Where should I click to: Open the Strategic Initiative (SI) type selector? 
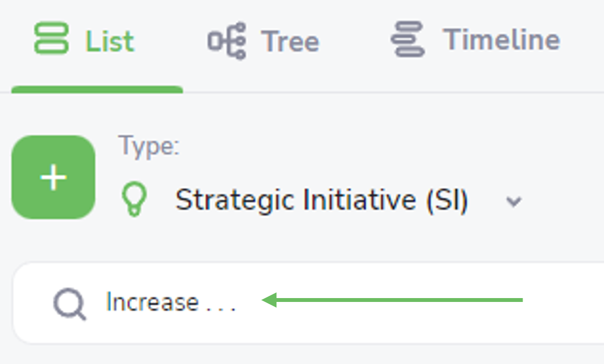[321, 199]
